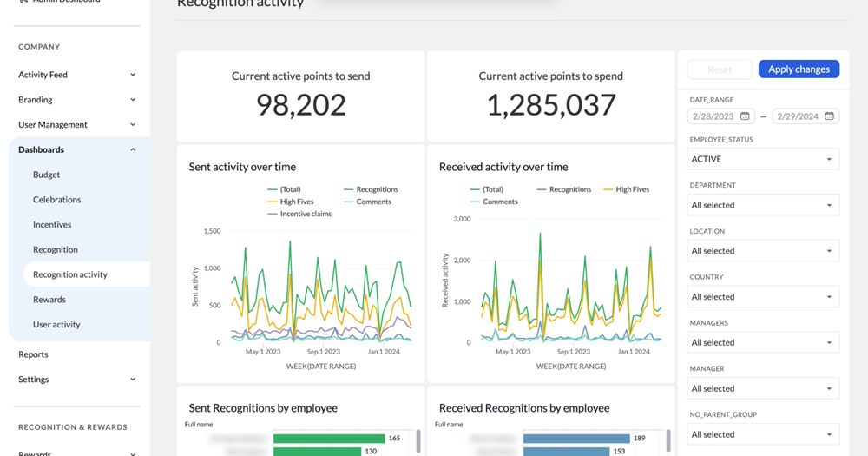The image size is (868, 456).
Task: Open the Budget dashboard
Action: [47, 175]
